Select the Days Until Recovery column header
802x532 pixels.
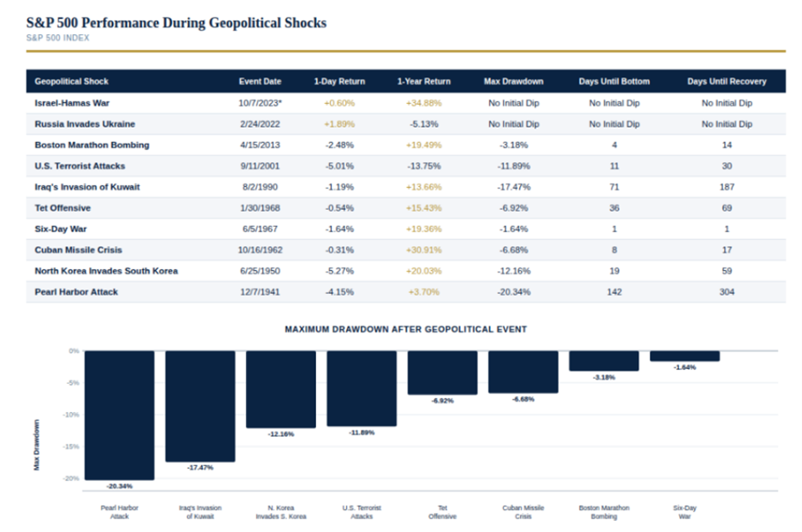(x=727, y=81)
